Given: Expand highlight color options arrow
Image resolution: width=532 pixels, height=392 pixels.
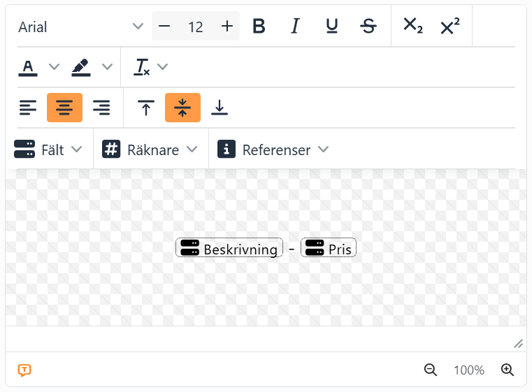Looking at the screenshot, I should pos(107,66).
